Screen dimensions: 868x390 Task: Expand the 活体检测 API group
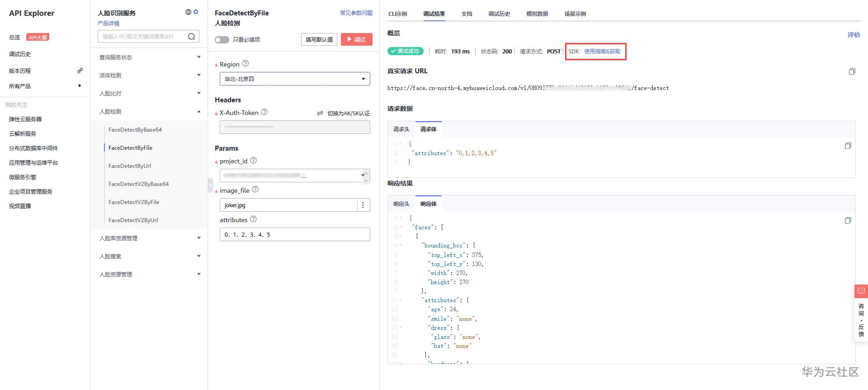coord(199,76)
